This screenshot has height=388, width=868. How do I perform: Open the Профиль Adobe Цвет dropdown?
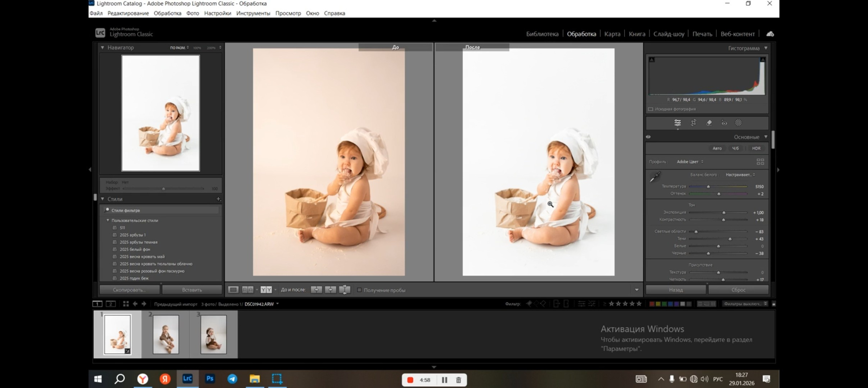(x=690, y=162)
